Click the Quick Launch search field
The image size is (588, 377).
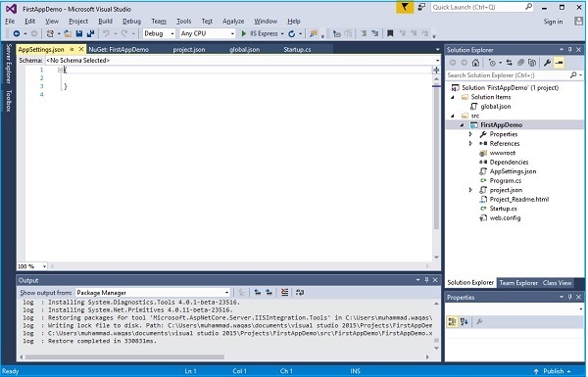coord(482,7)
